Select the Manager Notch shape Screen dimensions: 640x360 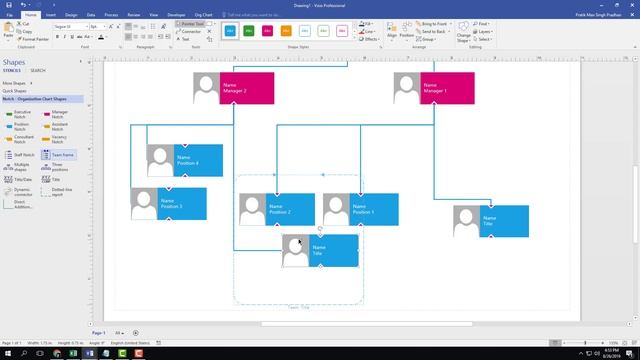[x=56, y=114]
